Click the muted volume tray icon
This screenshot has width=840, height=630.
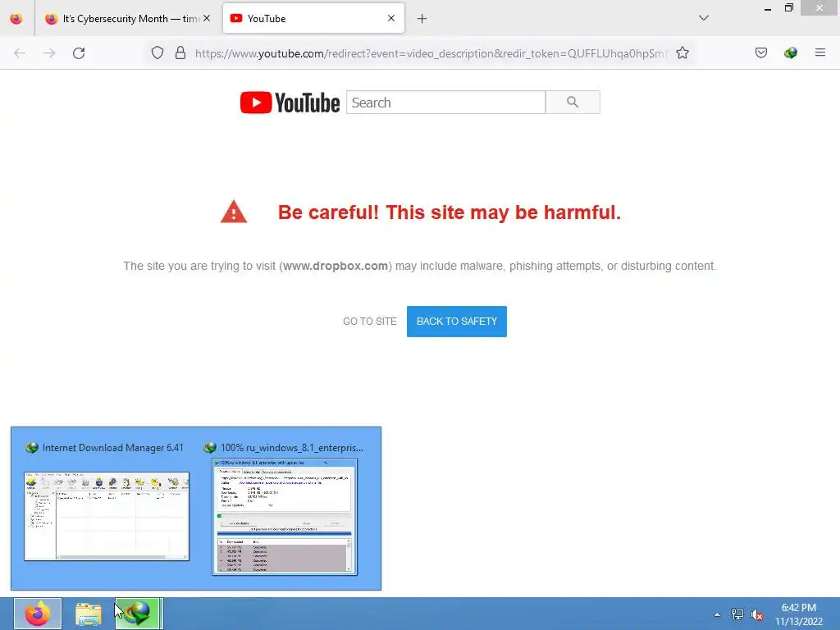point(757,615)
